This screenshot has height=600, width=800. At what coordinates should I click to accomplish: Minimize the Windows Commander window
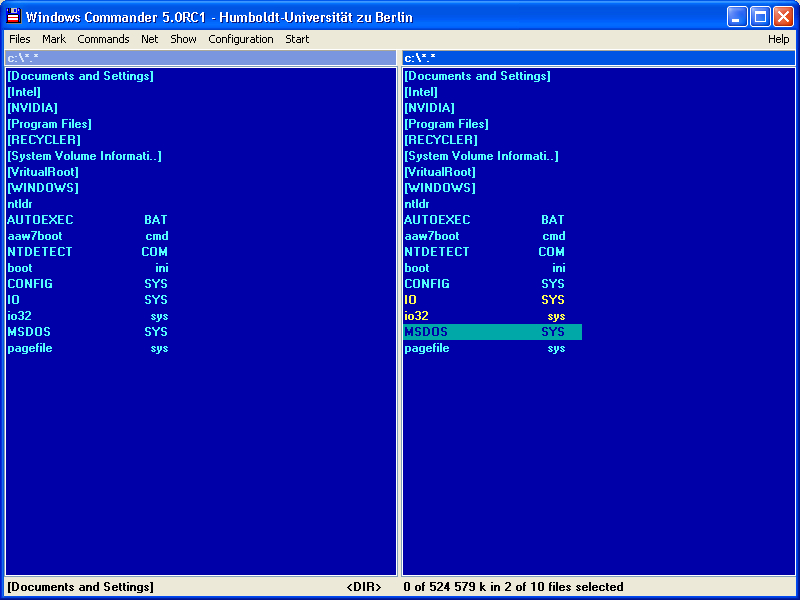tap(737, 17)
